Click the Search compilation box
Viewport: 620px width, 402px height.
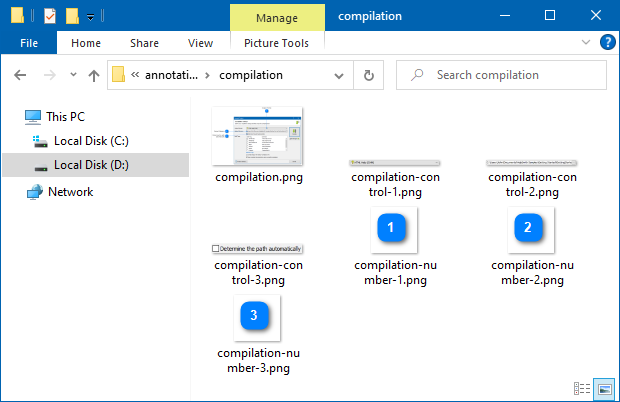pyautogui.click(x=501, y=75)
